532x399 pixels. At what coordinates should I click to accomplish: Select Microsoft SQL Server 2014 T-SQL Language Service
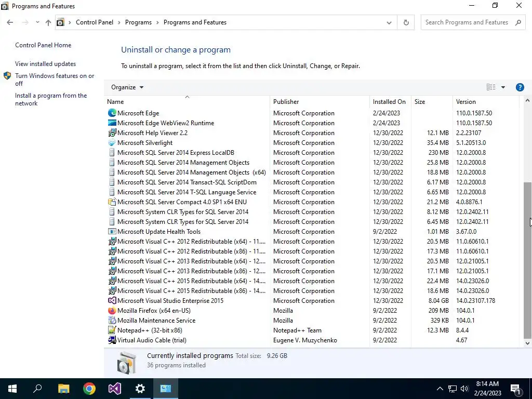[187, 192]
